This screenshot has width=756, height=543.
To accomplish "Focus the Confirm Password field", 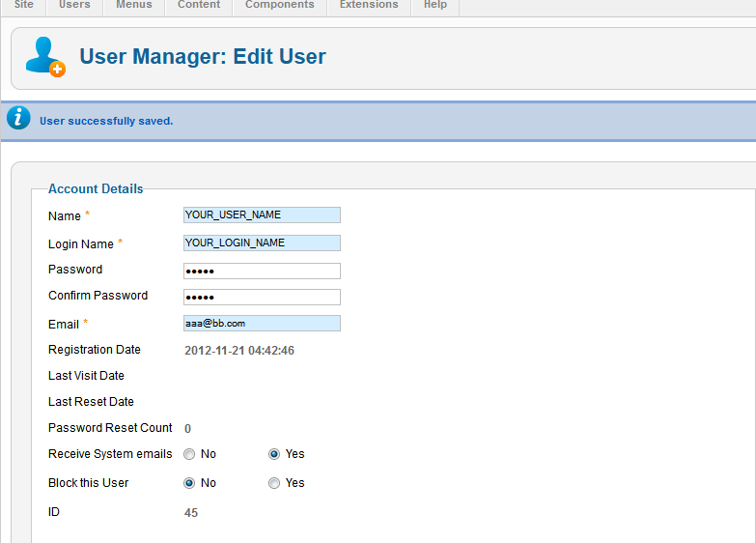I will (x=262, y=297).
